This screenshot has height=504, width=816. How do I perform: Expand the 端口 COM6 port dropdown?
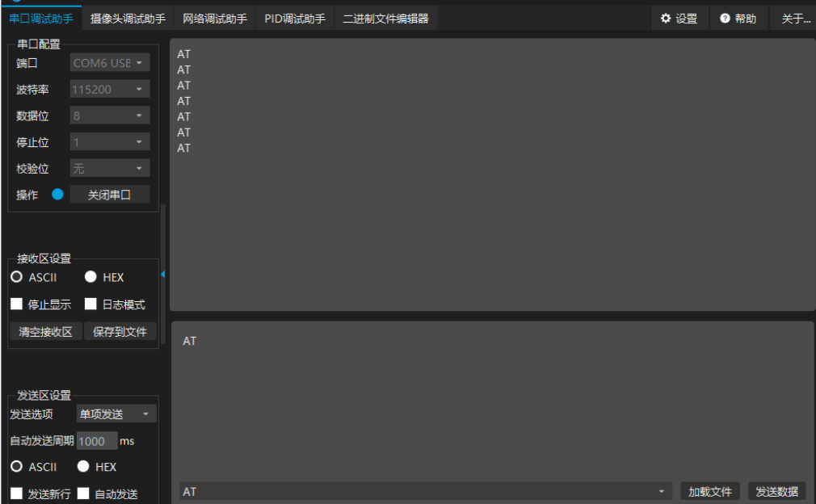[x=110, y=63]
